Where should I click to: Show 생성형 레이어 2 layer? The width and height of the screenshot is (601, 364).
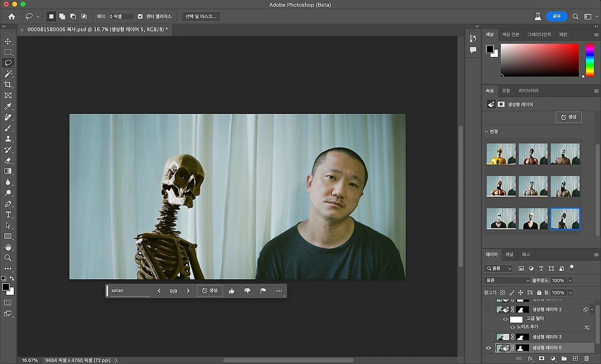(488, 310)
